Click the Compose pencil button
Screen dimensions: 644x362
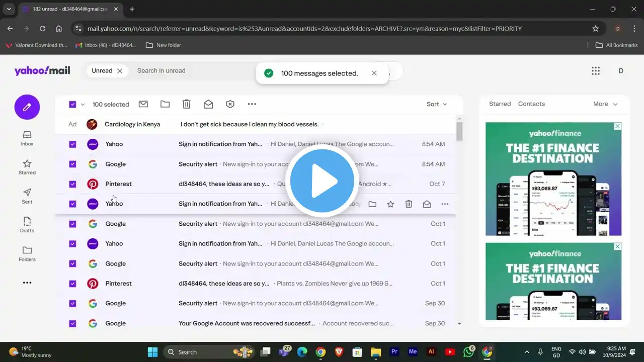pyautogui.click(x=27, y=107)
